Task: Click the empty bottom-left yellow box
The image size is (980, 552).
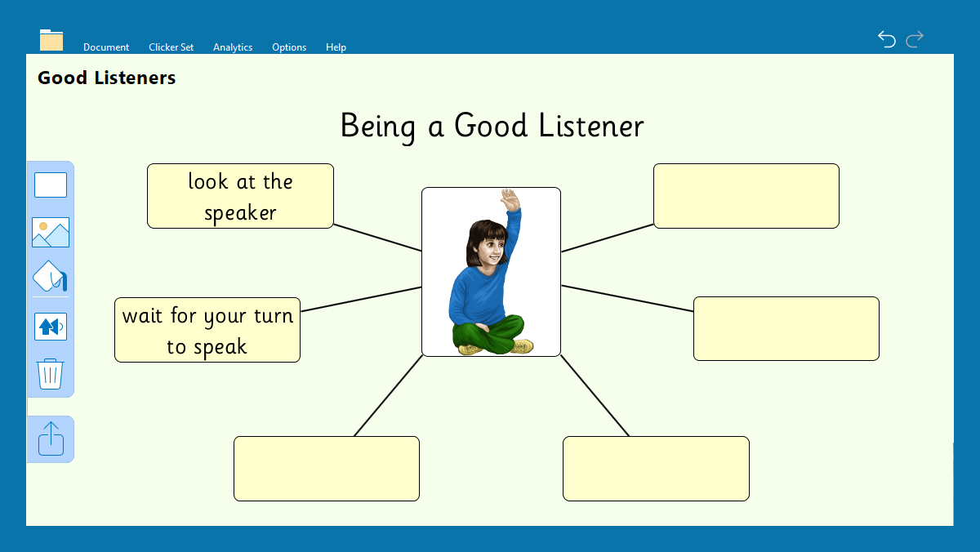Action: (327, 469)
